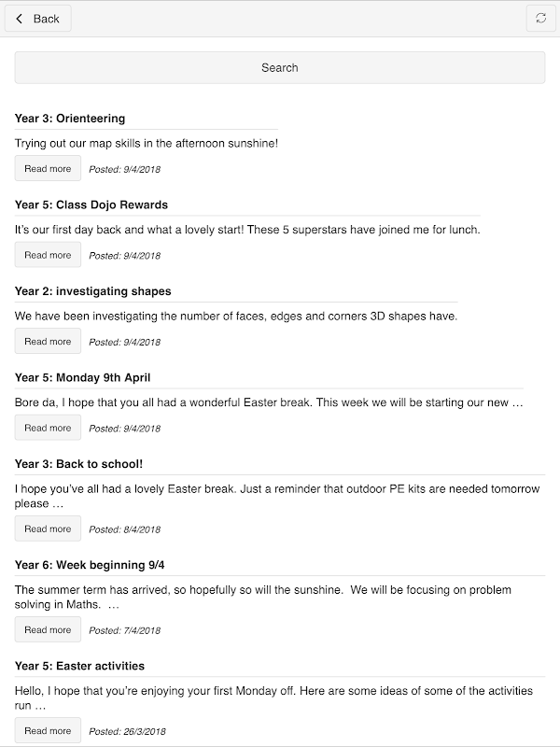Read more on Year 2: investigating shapes

point(48,341)
